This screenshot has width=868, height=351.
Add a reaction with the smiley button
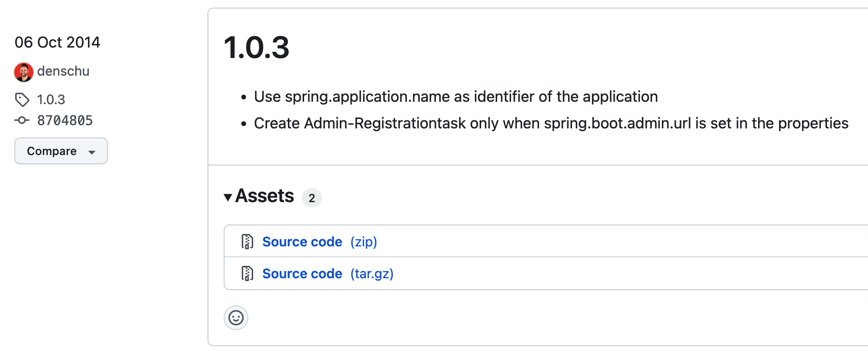pyautogui.click(x=236, y=318)
